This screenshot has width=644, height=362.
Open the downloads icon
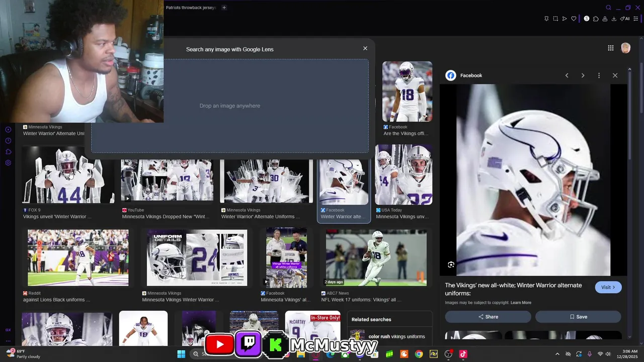point(614,19)
